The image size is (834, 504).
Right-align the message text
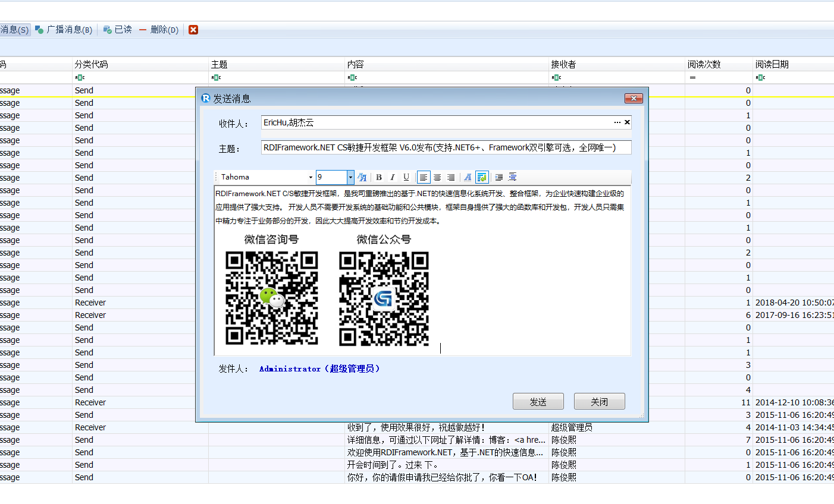point(451,177)
